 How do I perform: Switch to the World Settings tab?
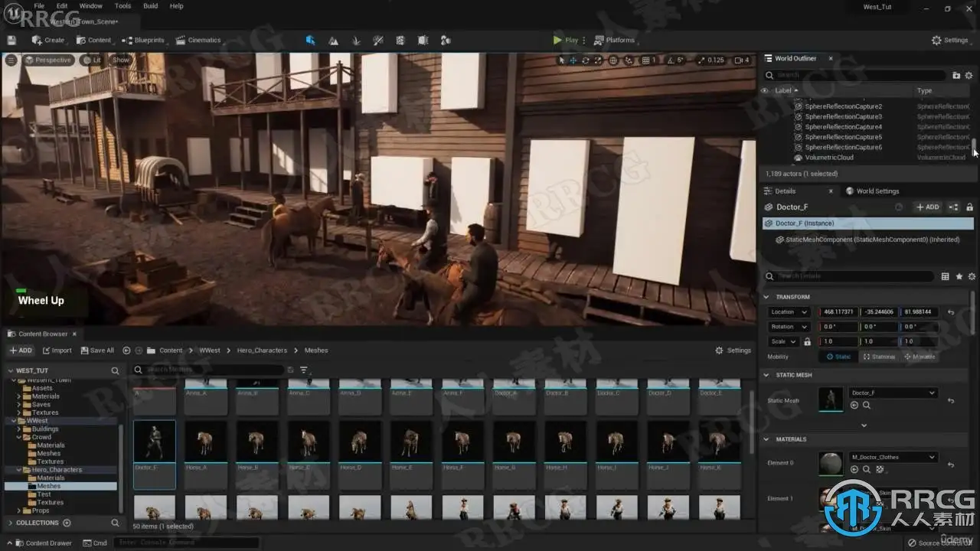coord(877,191)
